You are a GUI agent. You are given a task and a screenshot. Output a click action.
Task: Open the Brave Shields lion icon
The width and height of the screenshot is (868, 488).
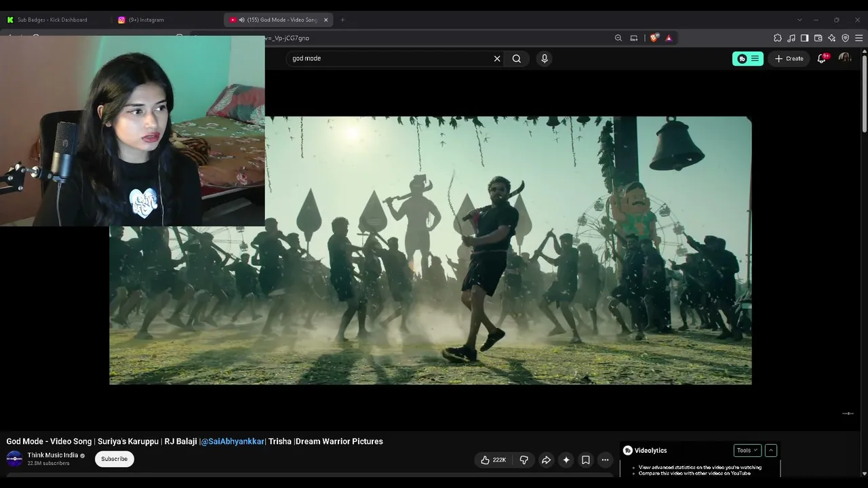click(x=654, y=38)
